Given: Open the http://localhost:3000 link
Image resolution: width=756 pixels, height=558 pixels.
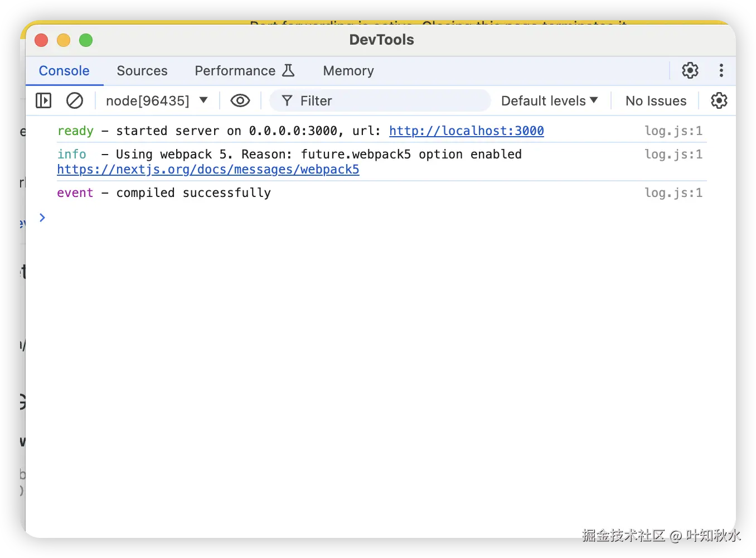Looking at the screenshot, I should 467,131.
